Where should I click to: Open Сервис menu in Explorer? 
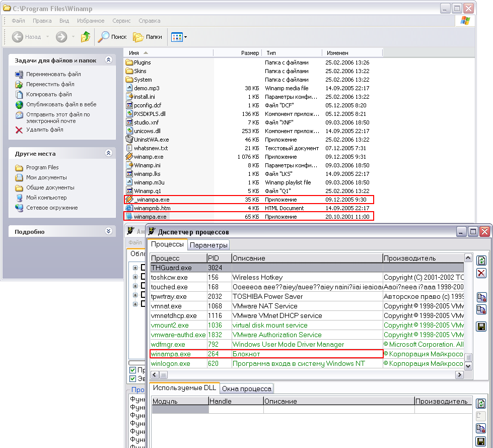click(x=121, y=21)
